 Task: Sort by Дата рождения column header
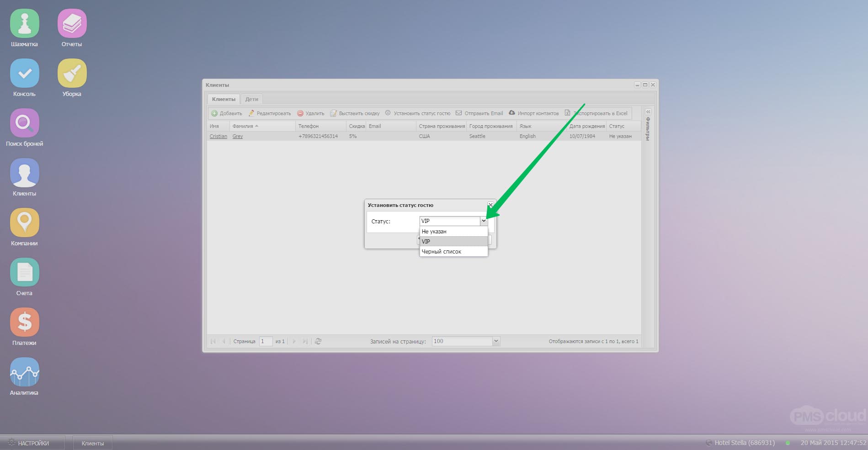point(586,126)
